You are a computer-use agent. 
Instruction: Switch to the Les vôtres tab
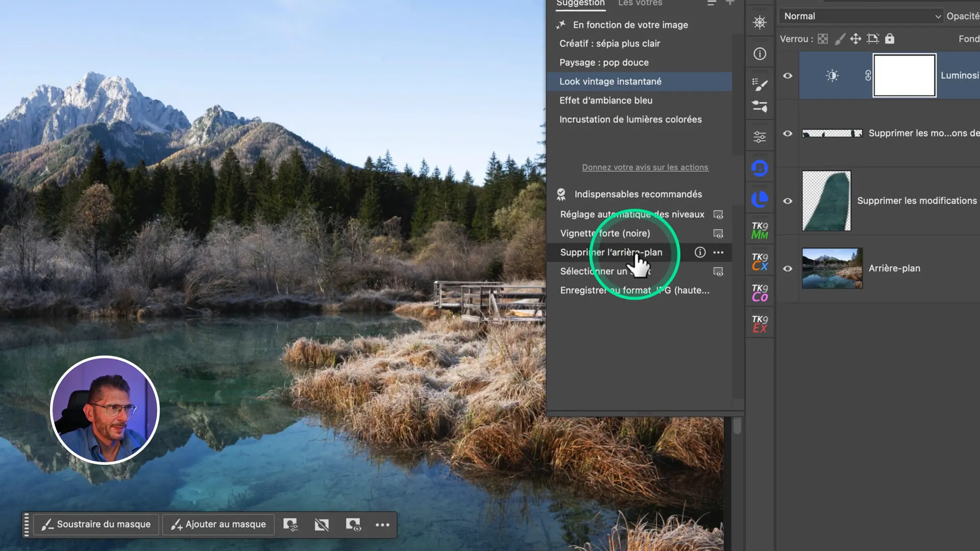tap(640, 3)
